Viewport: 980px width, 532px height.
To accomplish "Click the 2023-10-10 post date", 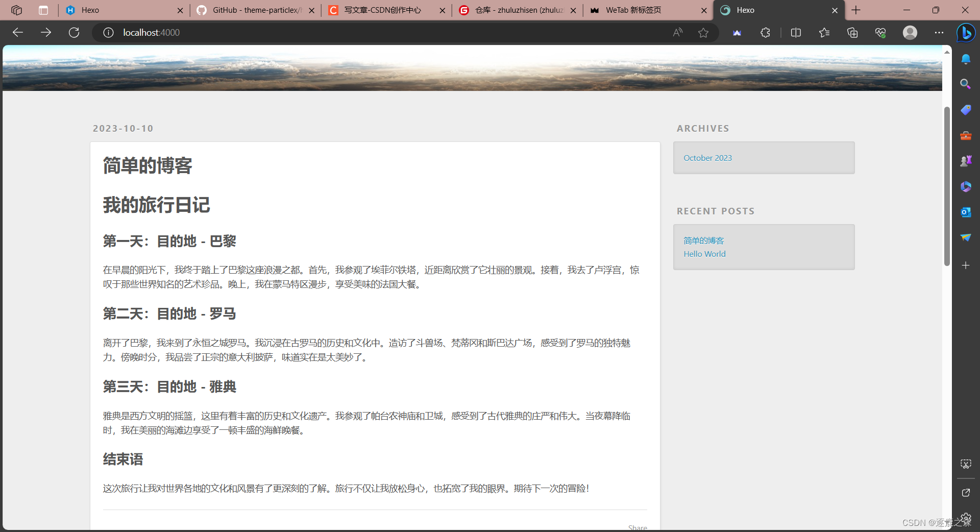I will pos(123,129).
